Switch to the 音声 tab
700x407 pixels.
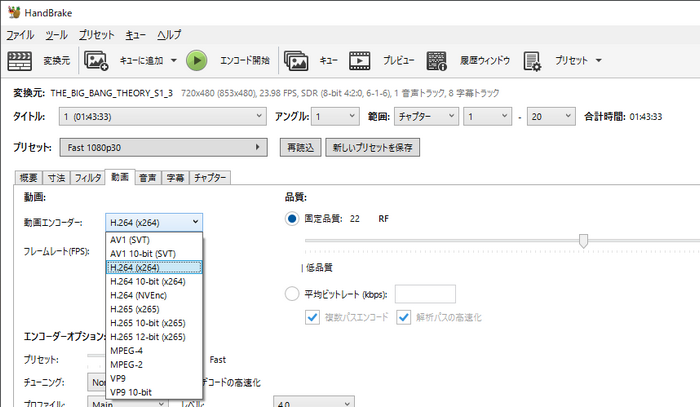[x=148, y=178]
